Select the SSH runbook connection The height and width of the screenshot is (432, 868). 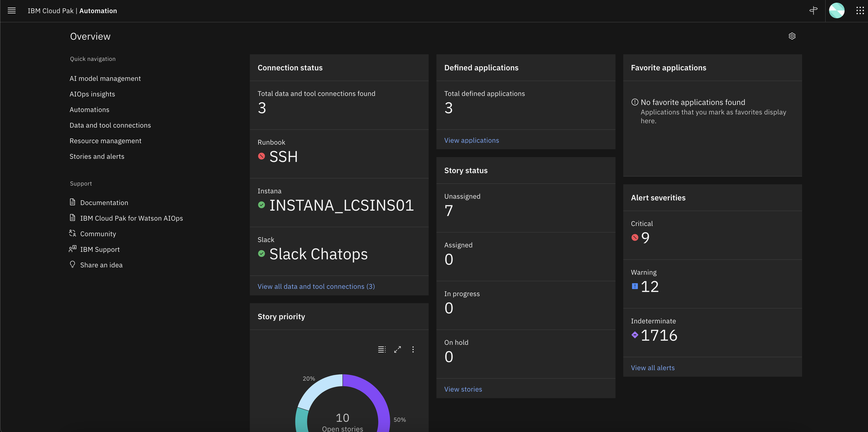283,157
